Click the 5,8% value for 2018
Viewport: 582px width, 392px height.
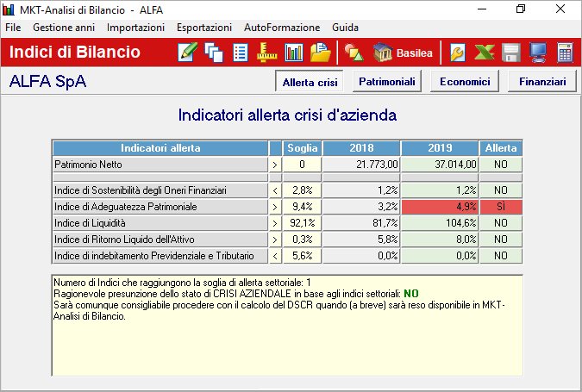coord(361,240)
